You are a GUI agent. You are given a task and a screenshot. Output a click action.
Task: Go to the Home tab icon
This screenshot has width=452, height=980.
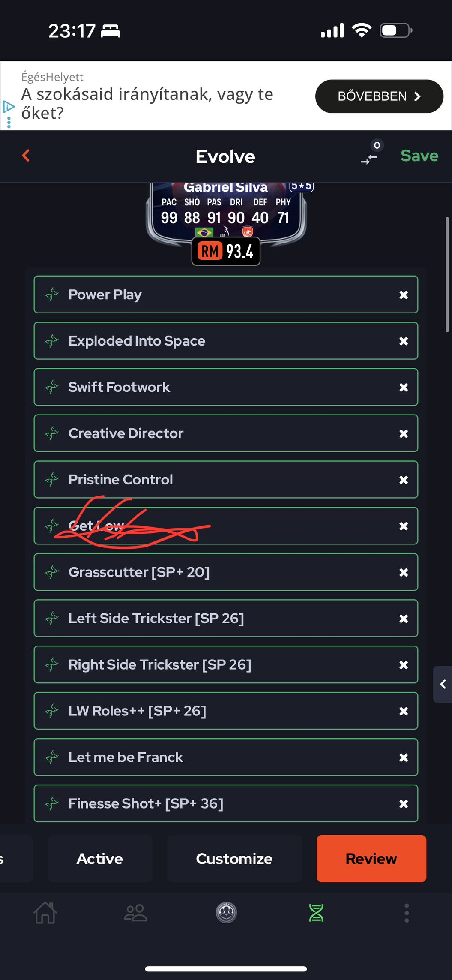[x=45, y=913]
